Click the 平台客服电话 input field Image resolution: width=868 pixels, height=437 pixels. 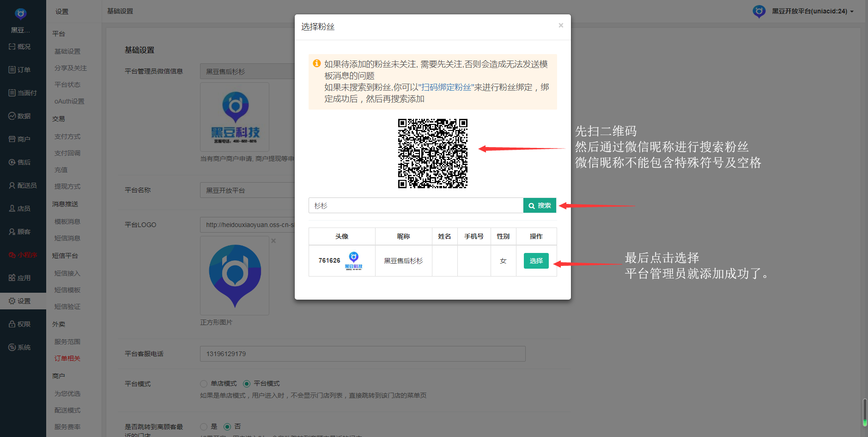point(363,354)
